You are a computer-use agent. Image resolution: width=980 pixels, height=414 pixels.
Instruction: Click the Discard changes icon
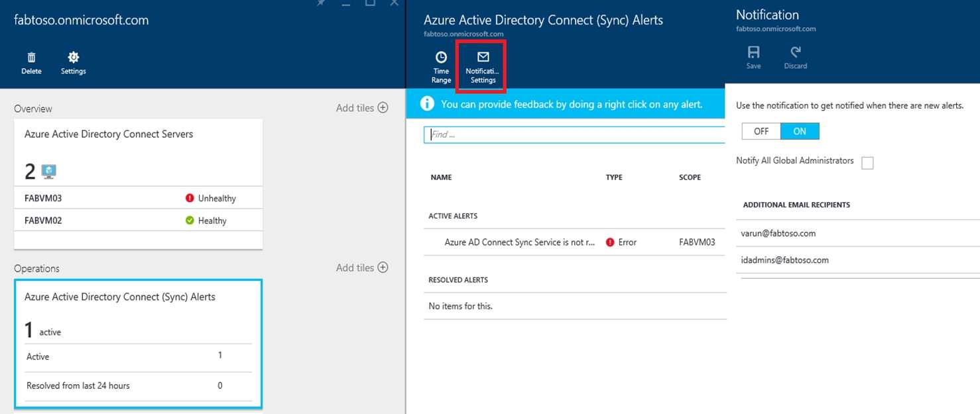tap(795, 52)
